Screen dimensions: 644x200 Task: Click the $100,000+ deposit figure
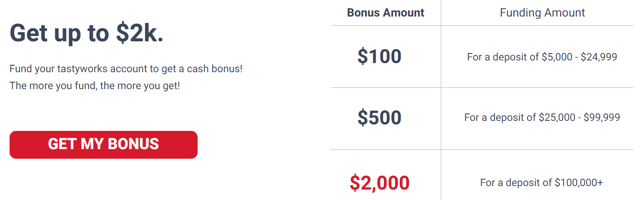click(x=579, y=183)
